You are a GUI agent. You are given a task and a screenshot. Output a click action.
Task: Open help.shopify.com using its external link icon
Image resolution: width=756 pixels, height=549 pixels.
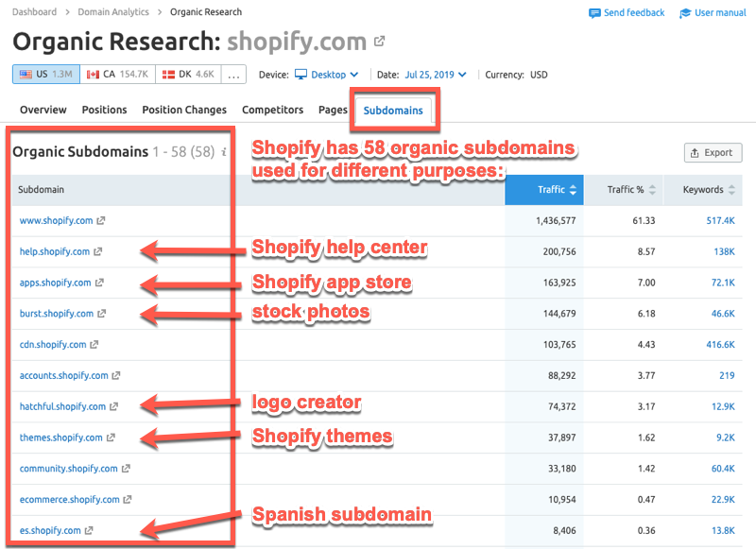pos(97,251)
